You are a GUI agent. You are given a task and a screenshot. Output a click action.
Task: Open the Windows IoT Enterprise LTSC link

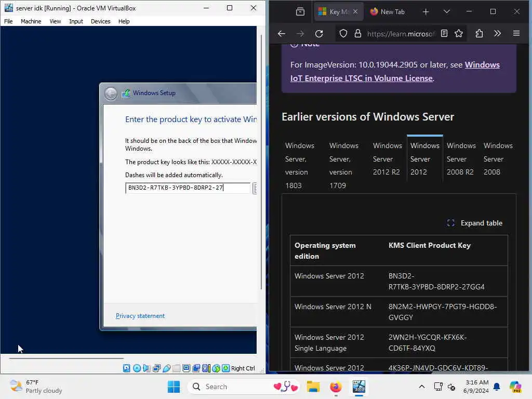tap(395, 72)
